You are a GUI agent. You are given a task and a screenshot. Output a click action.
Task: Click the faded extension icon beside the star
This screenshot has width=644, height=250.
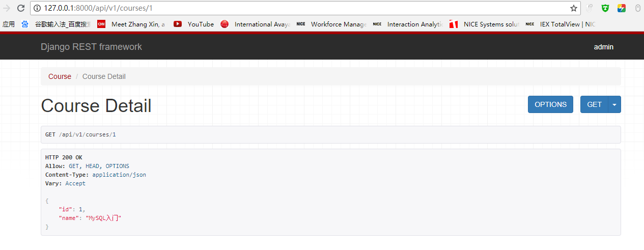pos(589,8)
